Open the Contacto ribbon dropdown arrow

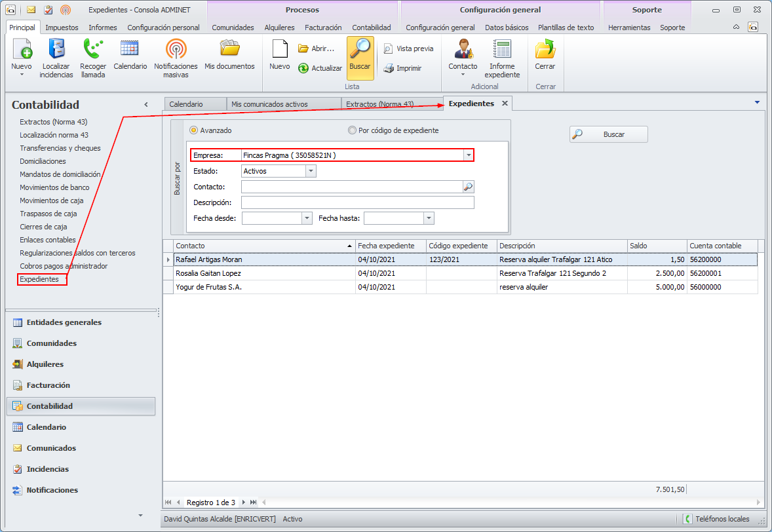click(x=463, y=75)
